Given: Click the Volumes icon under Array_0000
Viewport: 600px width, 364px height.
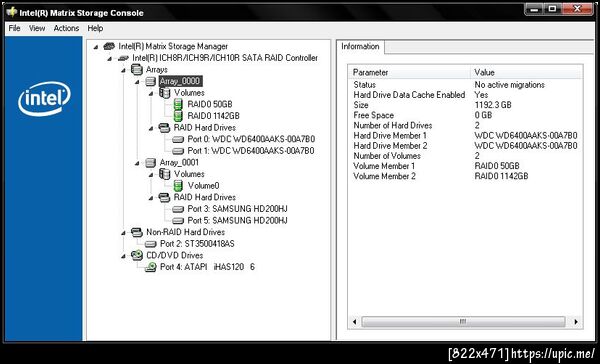Looking at the screenshot, I should pyautogui.click(x=165, y=93).
